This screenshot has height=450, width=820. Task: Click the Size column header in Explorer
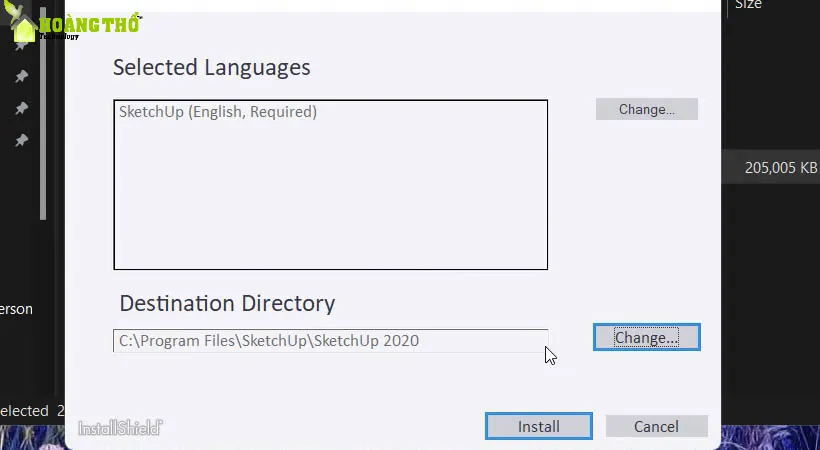pyautogui.click(x=748, y=5)
